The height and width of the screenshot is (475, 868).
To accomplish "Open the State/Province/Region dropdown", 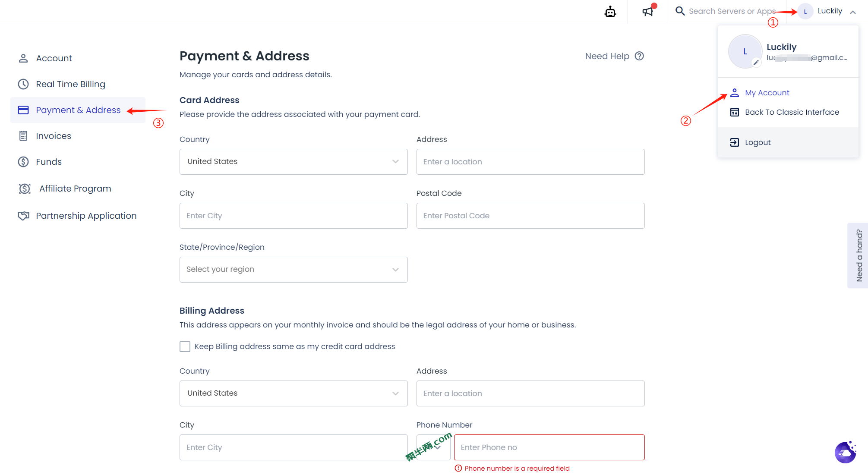I will pos(294,270).
